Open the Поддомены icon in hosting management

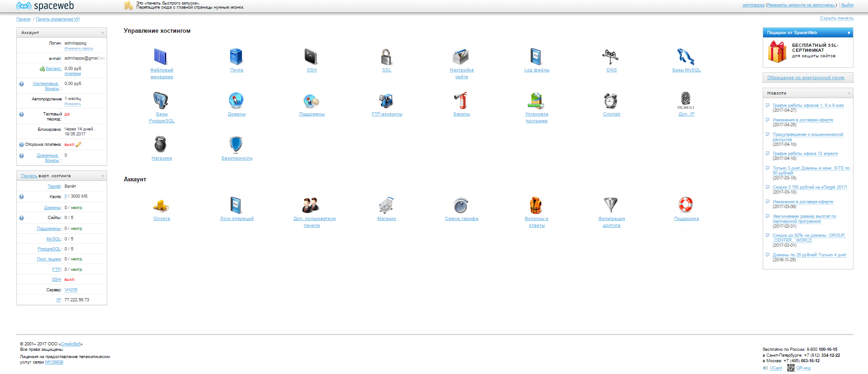pyautogui.click(x=311, y=101)
